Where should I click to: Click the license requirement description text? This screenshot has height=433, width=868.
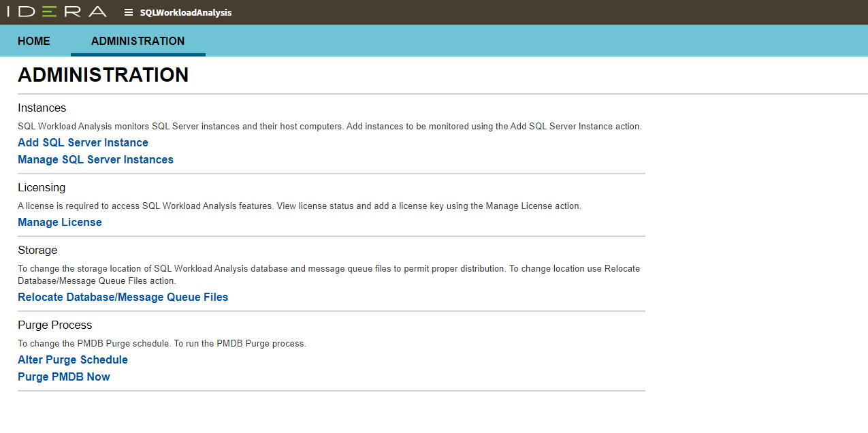coord(300,206)
